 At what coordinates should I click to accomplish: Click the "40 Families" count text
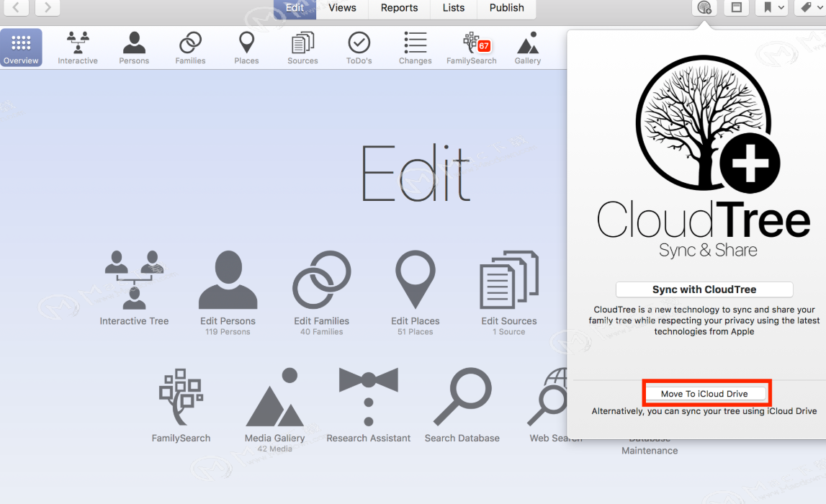pyautogui.click(x=321, y=332)
